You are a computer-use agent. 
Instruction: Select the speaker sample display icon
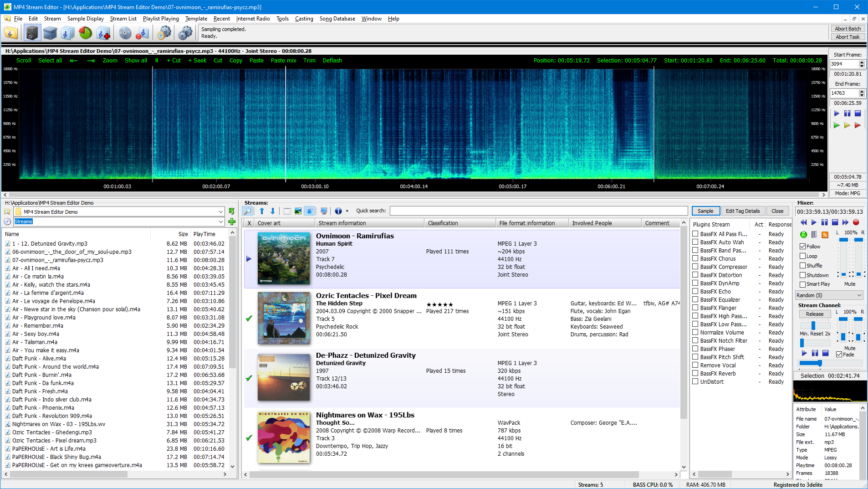(31, 32)
